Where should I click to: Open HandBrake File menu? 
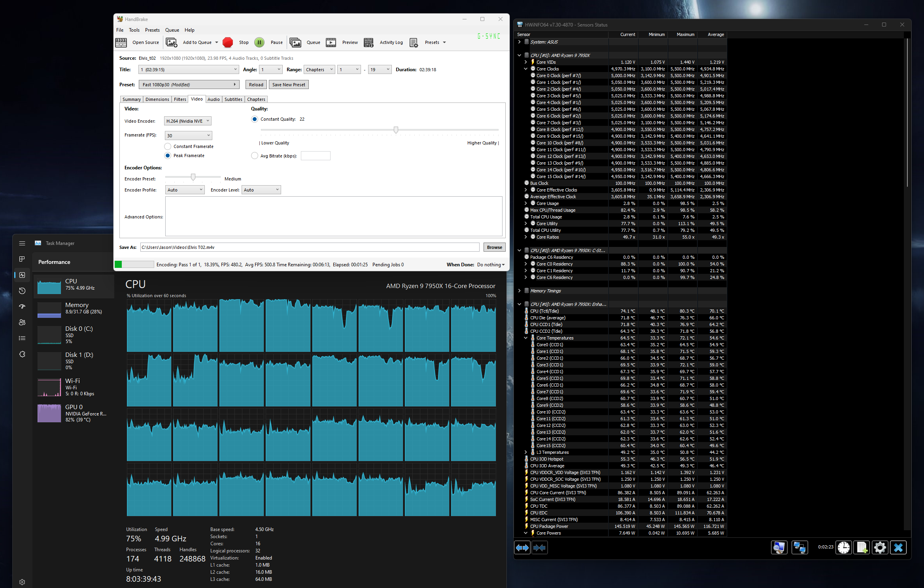pos(120,30)
